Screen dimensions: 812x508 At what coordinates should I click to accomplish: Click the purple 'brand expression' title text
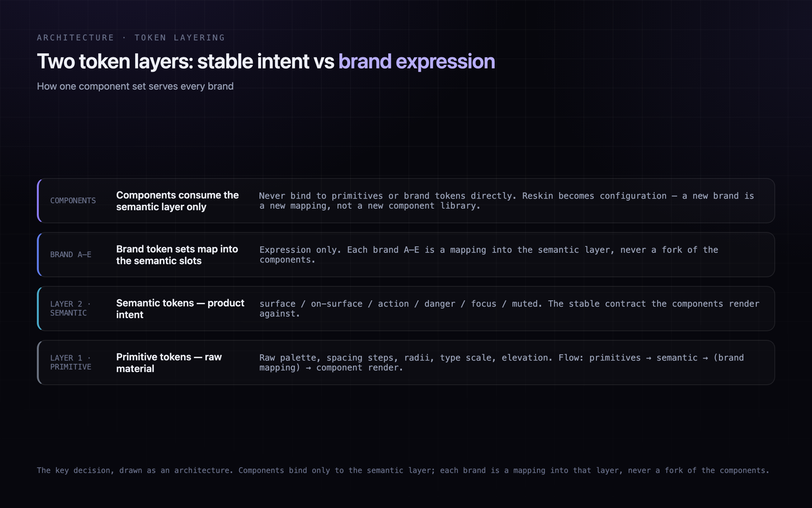[x=417, y=61]
